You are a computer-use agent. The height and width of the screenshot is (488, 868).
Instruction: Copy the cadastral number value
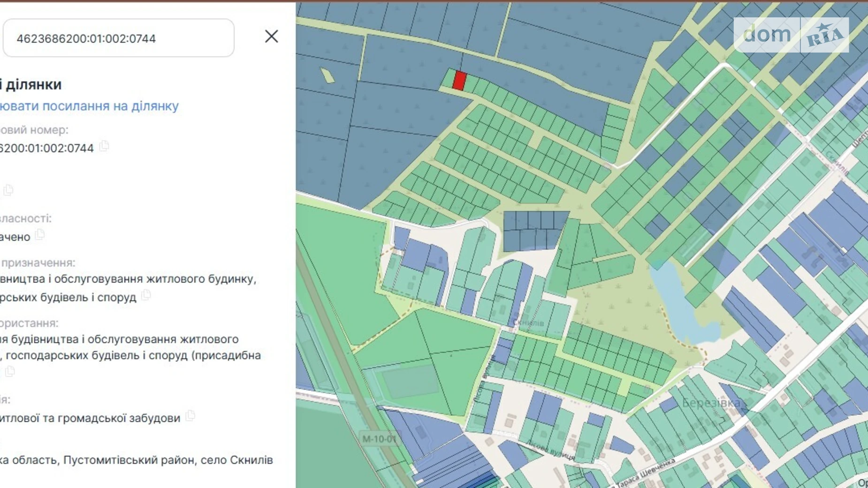point(104,146)
